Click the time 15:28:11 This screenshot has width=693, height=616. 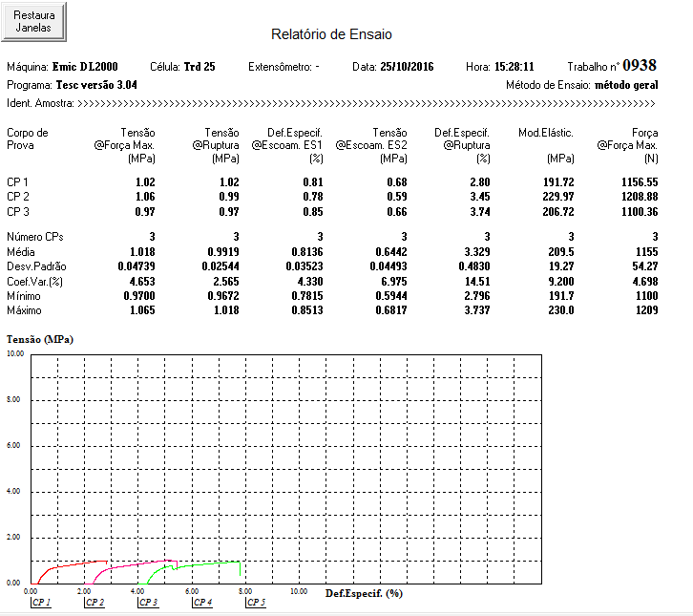click(x=514, y=67)
